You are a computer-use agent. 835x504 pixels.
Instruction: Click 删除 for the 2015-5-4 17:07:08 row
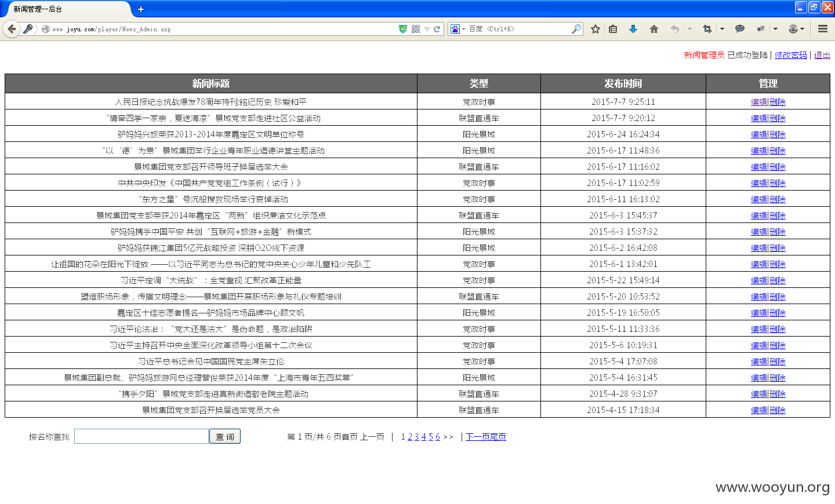(778, 361)
